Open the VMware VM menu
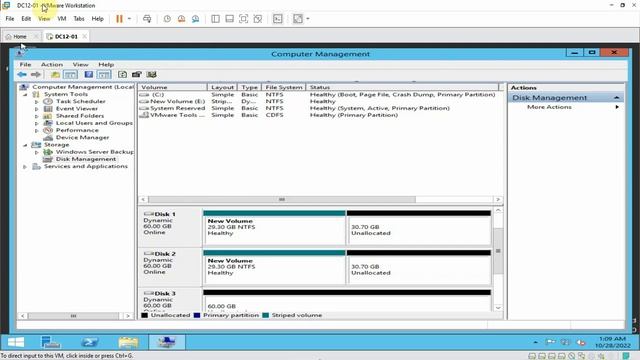 click(x=62, y=19)
